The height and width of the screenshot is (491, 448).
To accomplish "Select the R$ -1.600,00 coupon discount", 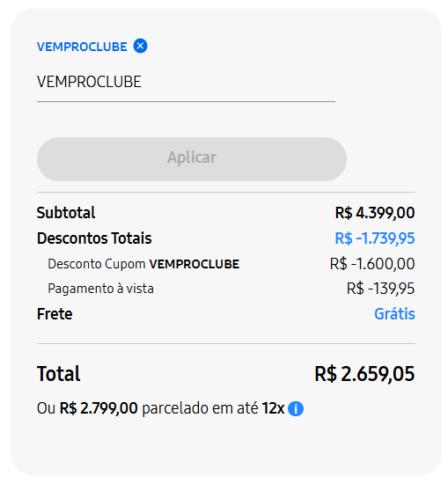I will point(372,264).
